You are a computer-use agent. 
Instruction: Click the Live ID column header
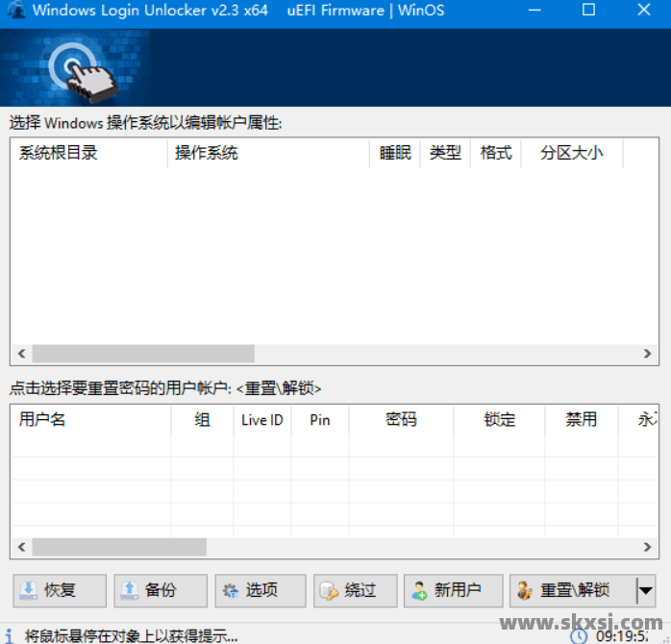(262, 419)
